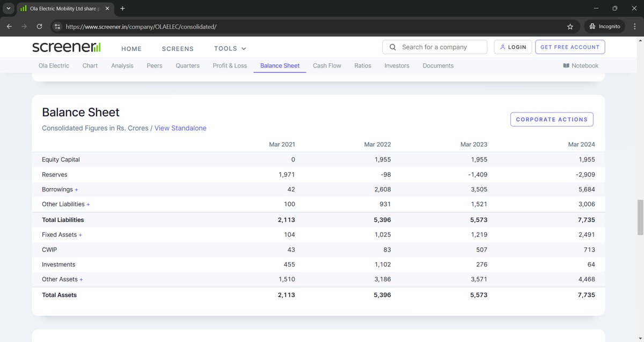Open the Notebook panel

[581, 65]
